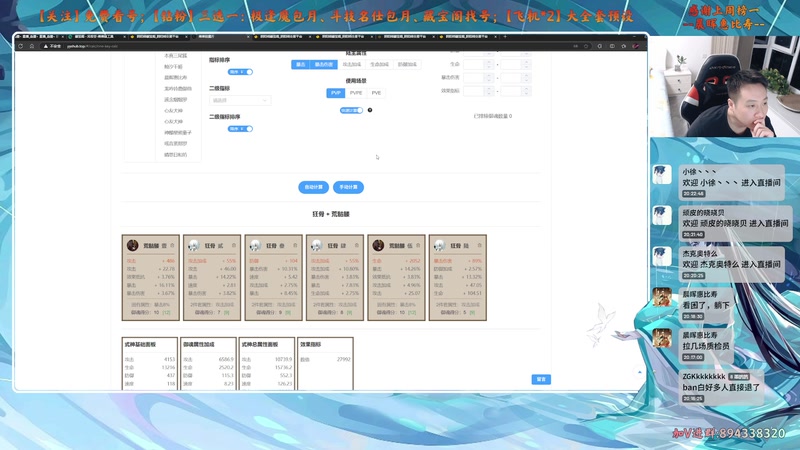
Task: Click the 已排除御魂数量 0 text
Action: pos(493,116)
